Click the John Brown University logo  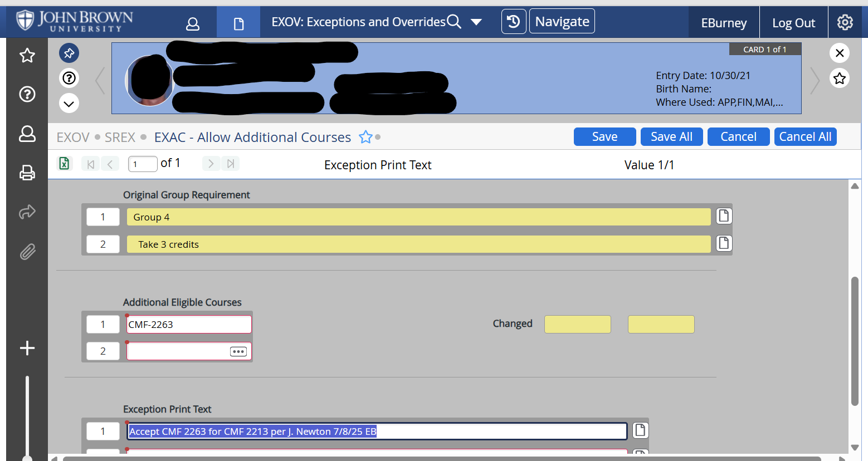point(75,21)
